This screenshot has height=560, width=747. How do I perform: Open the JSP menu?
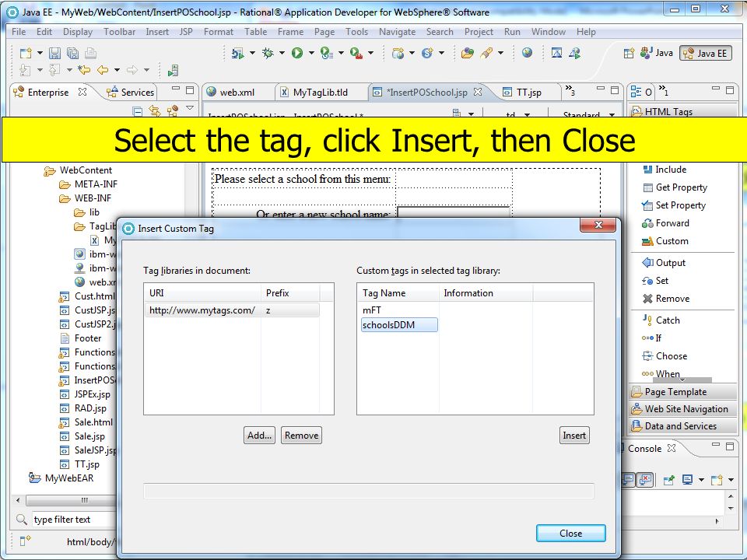coord(186,32)
